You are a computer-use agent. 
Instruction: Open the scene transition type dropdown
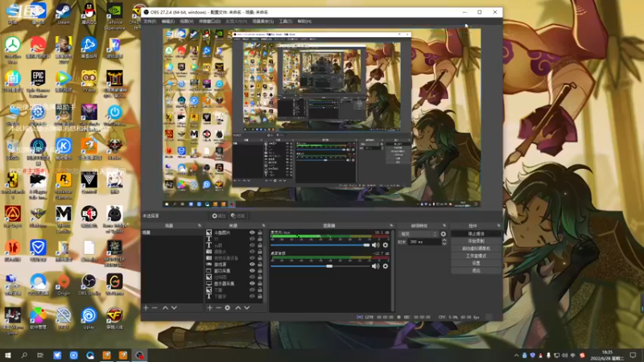pos(418,234)
